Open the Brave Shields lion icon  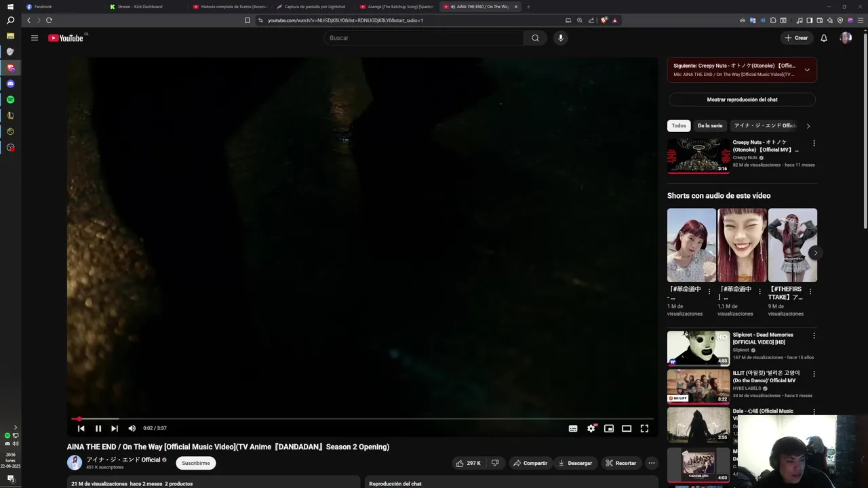pyautogui.click(x=604, y=20)
